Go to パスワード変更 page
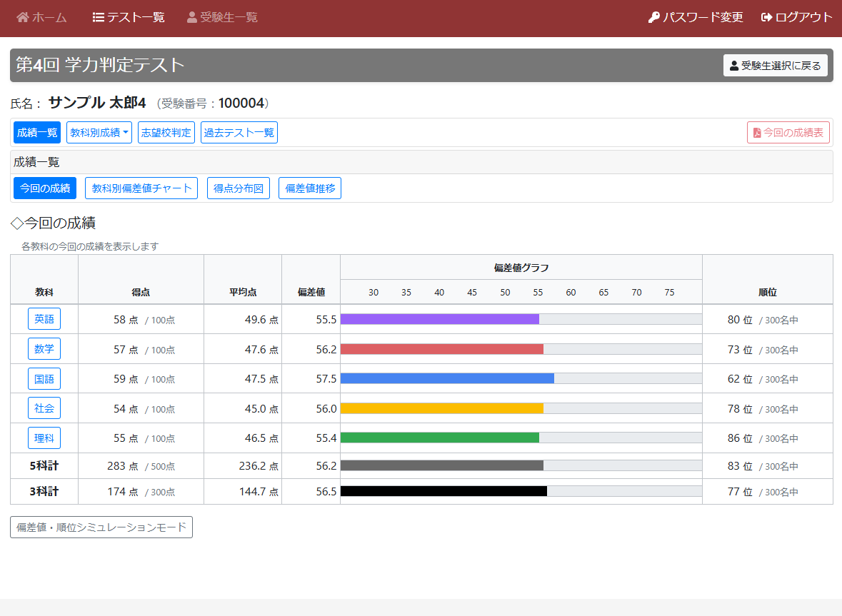The width and height of the screenshot is (842, 616). (x=696, y=17)
